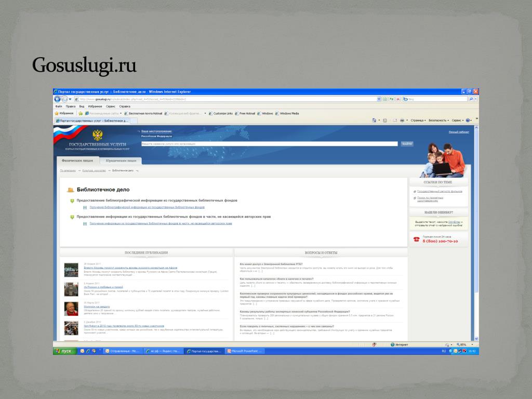Switch to the Юридическим лицам tab
Image resolution: width=532 pixels, height=399 pixels.
(x=121, y=161)
